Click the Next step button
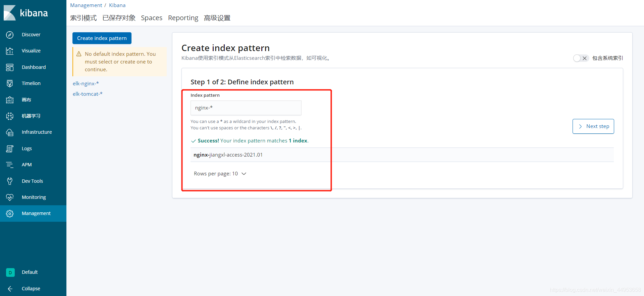Screen dimensions: 644x296 (593, 126)
